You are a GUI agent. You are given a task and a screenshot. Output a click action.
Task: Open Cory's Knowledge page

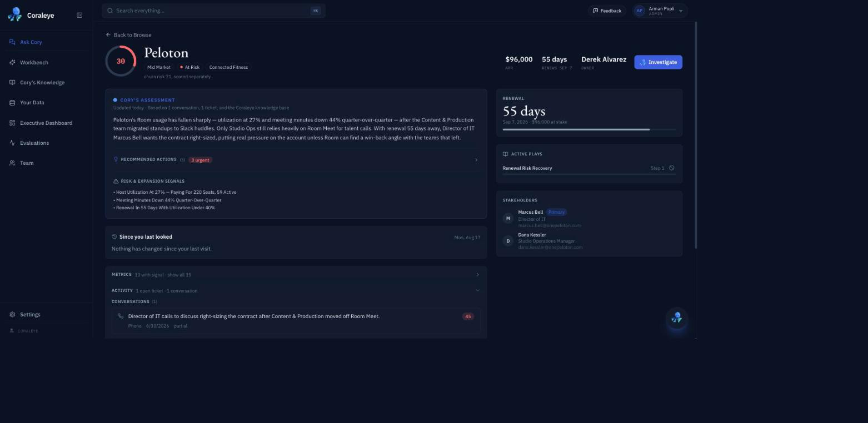[x=46, y=83]
